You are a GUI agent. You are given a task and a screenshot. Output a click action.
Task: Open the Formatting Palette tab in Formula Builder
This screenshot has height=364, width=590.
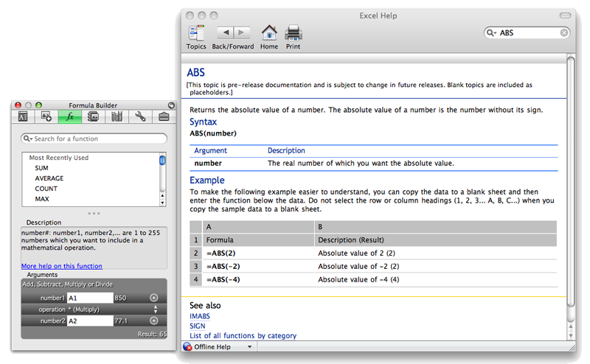pyautogui.click(x=23, y=116)
